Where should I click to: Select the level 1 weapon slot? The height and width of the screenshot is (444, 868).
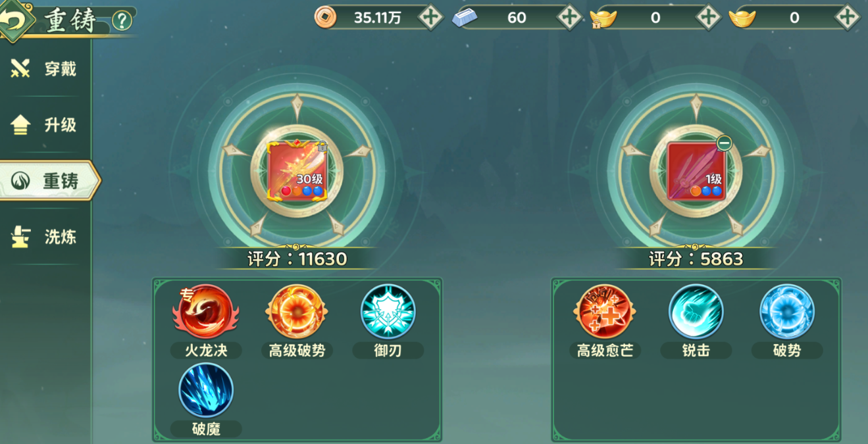pyautogui.click(x=696, y=170)
